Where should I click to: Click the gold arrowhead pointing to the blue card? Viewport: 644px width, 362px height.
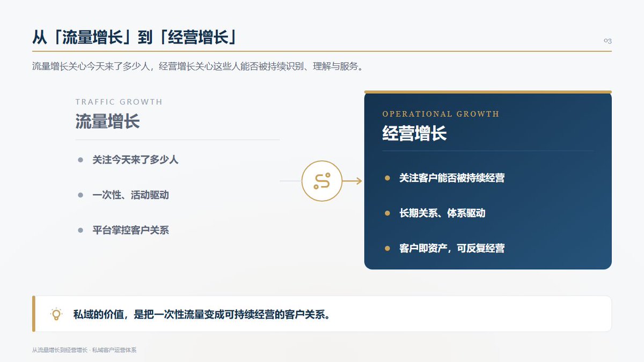pos(360,181)
